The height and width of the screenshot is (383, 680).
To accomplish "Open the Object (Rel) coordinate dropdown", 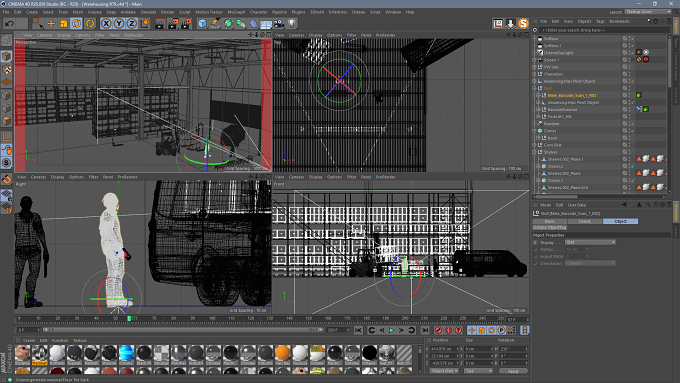I will pyautogui.click(x=444, y=371).
